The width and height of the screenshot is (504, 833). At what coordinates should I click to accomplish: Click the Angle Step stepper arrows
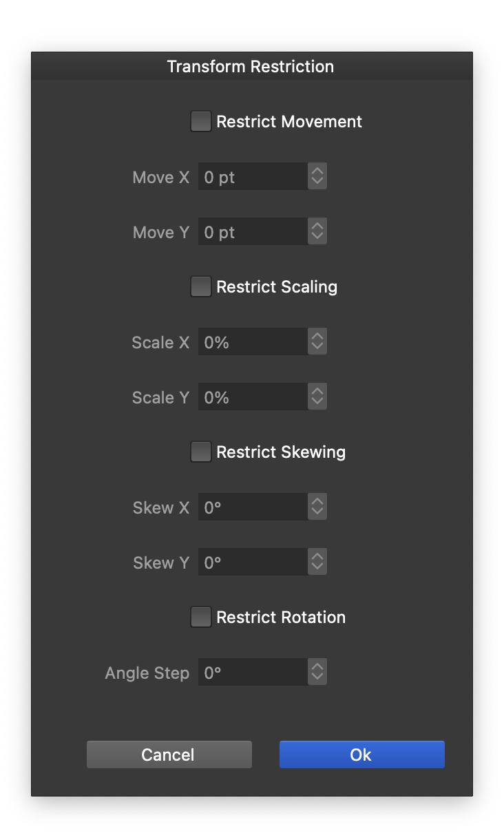pyautogui.click(x=317, y=673)
